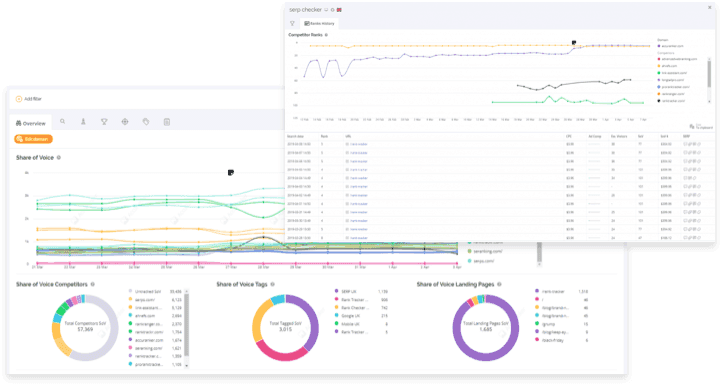This screenshot has width=722, height=385.
Task: Toggle accuranker.com domain in ranks legend
Action: 670,46
